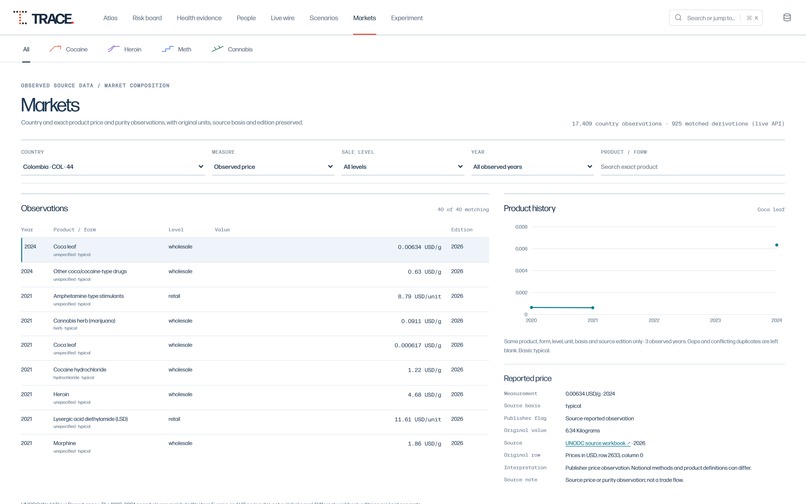
Task: Switch to the Cannabis tab label
Action: click(x=240, y=49)
